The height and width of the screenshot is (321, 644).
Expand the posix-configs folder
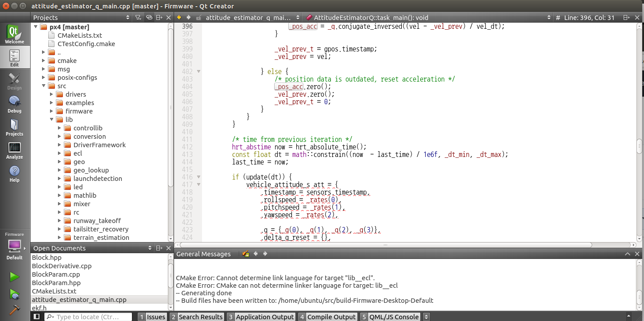pyautogui.click(x=43, y=78)
